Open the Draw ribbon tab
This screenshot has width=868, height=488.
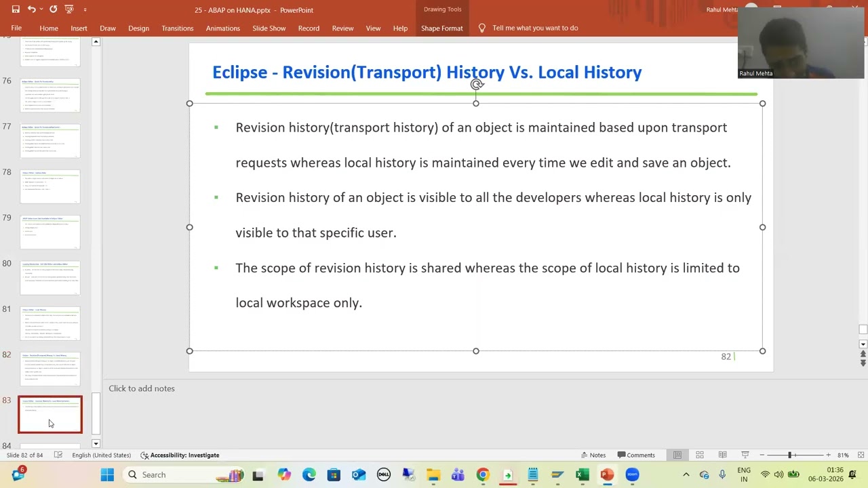tap(108, 28)
